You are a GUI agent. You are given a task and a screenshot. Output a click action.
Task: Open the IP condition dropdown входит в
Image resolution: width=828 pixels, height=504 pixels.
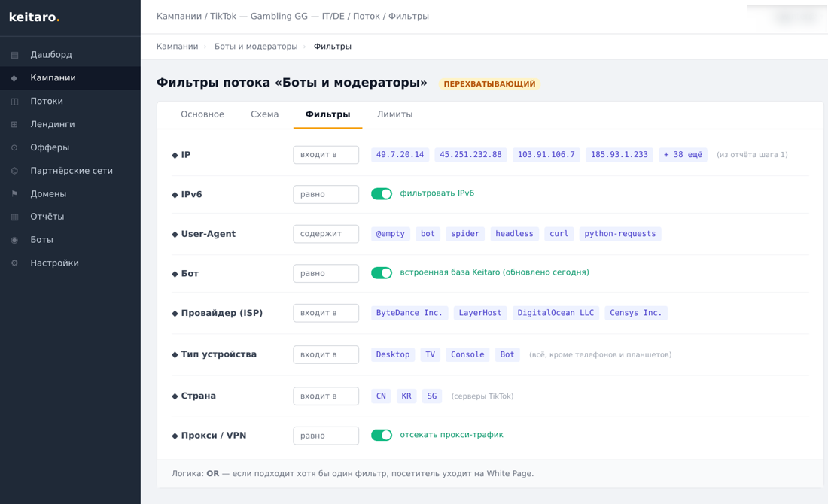(x=326, y=154)
